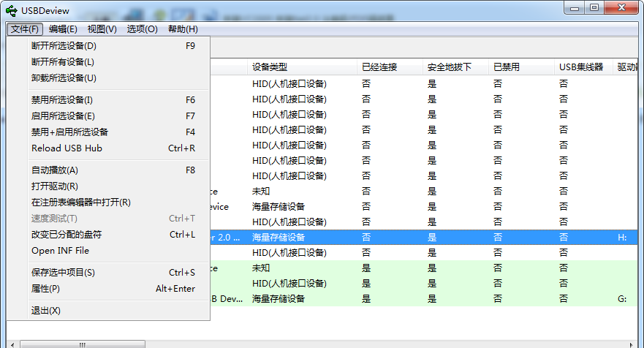The height and width of the screenshot is (348, 644).
Task: Open 属性(P) from the file menu
Action: [118, 289]
